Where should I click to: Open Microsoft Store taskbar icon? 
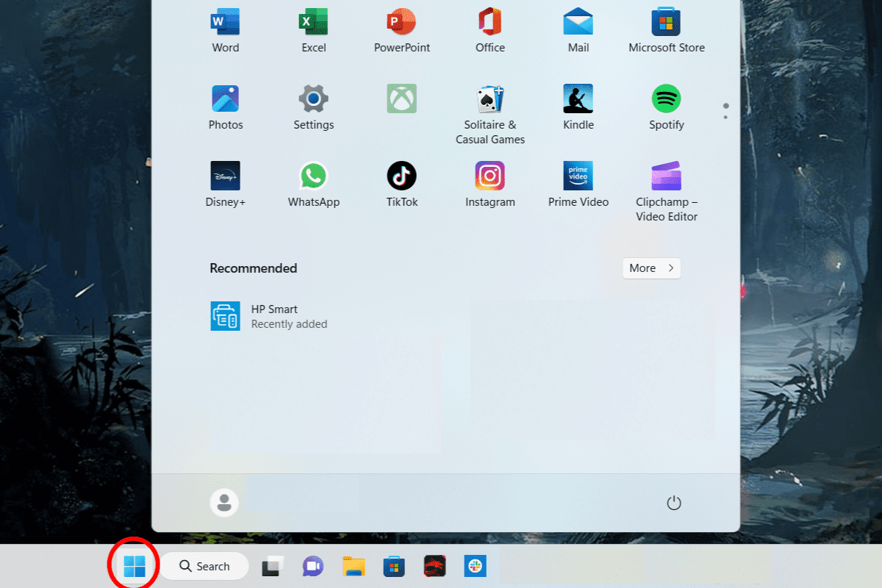point(394,566)
